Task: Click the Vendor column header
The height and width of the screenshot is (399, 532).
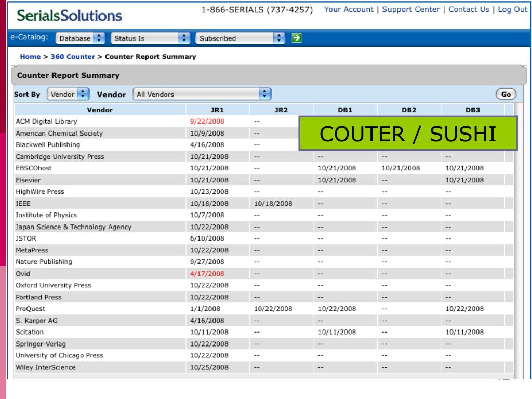Action: [x=100, y=110]
